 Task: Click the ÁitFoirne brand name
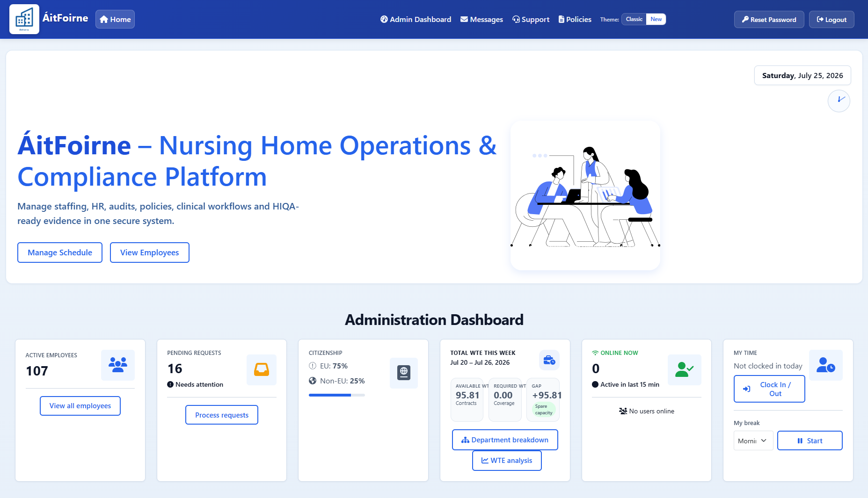click(65, 18)
